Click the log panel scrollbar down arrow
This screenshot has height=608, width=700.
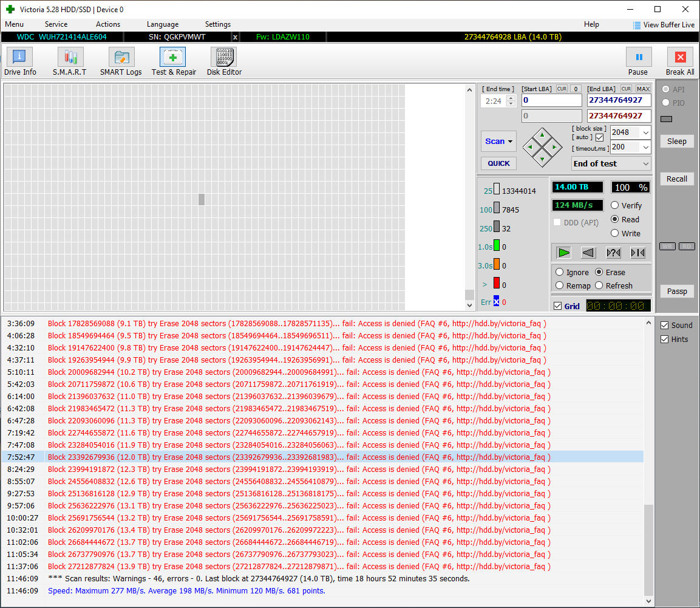648,601
